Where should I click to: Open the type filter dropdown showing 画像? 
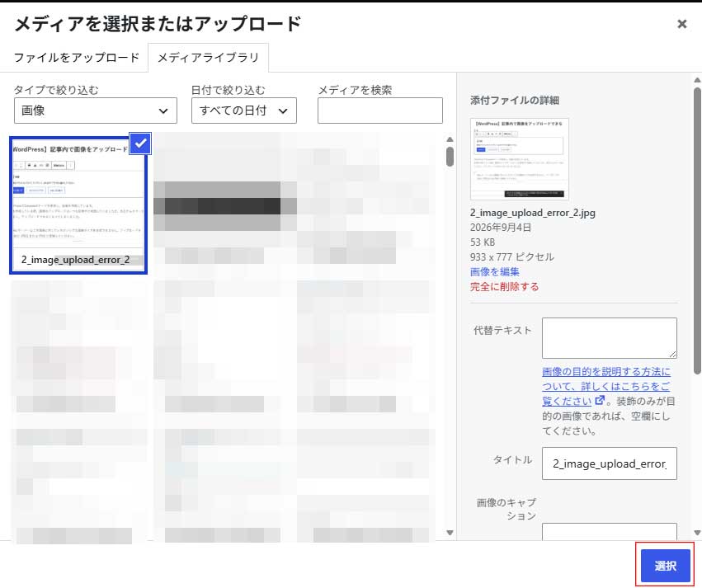96,111
